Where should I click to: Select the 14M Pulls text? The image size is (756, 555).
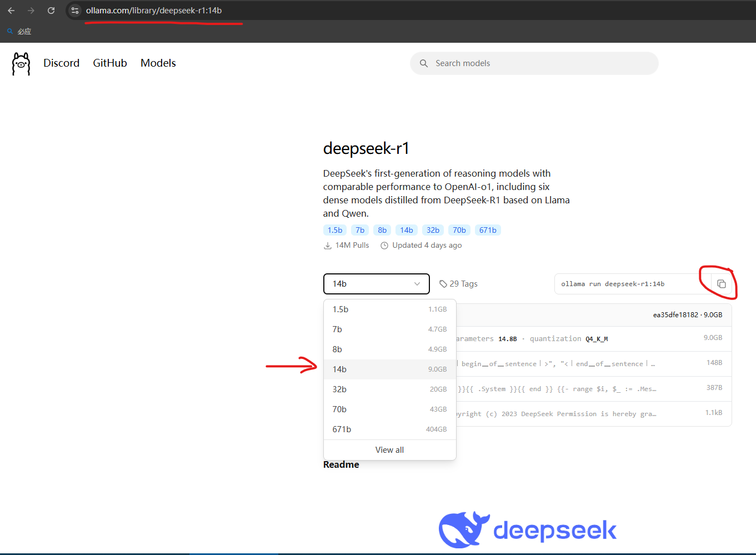click(352, 246)
